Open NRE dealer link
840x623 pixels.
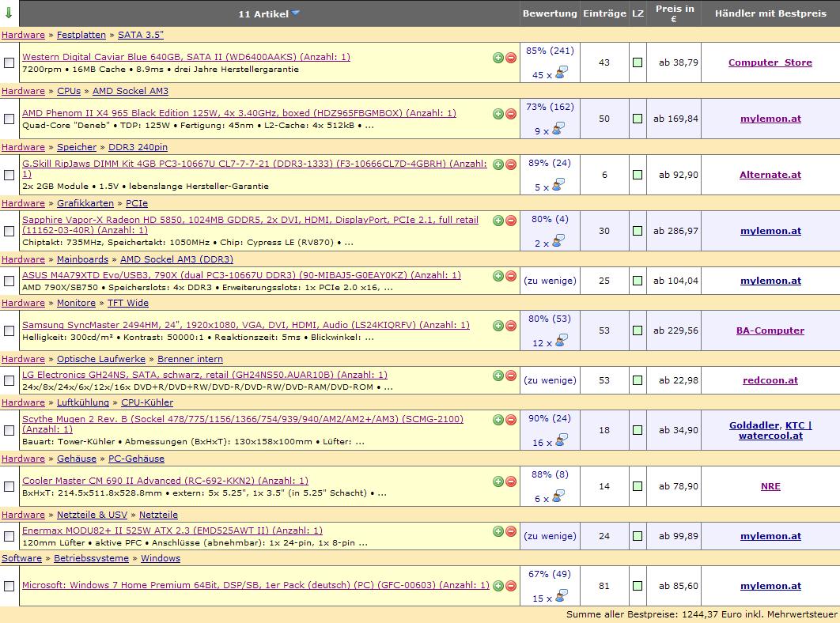click(x=770, y=487)
